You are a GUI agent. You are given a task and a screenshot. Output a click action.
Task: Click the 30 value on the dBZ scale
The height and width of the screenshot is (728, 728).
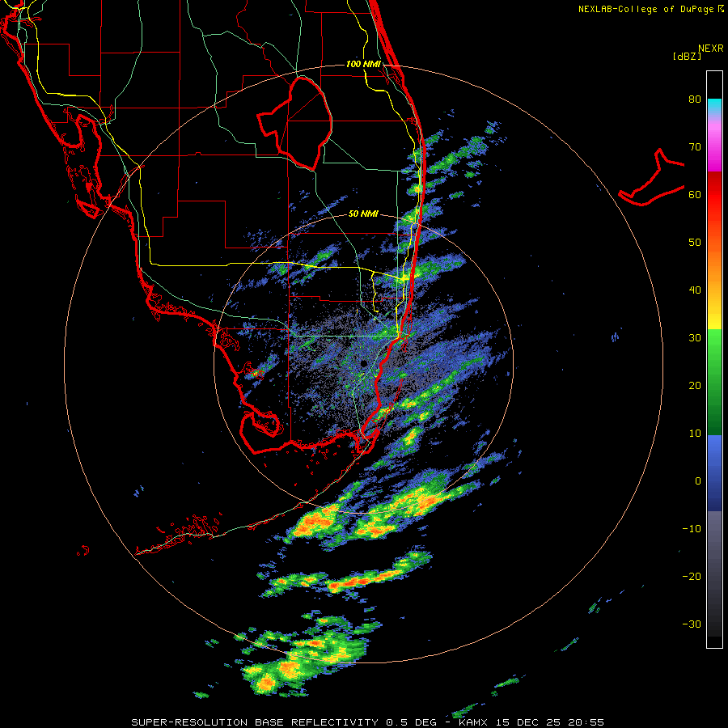tap(695, 338)
